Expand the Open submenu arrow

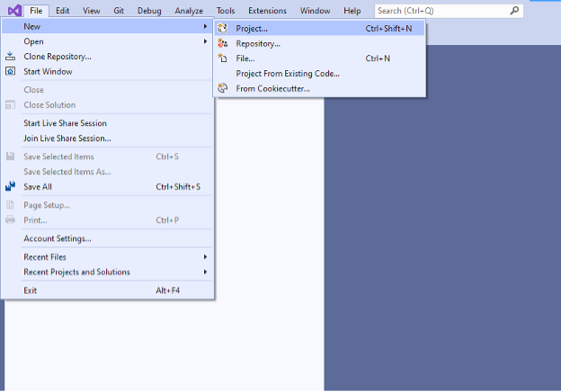click(x=205, y=41)
